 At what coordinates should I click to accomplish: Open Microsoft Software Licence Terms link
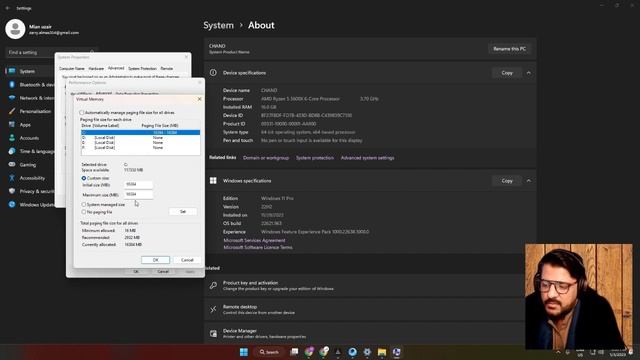tap(258, 247)
